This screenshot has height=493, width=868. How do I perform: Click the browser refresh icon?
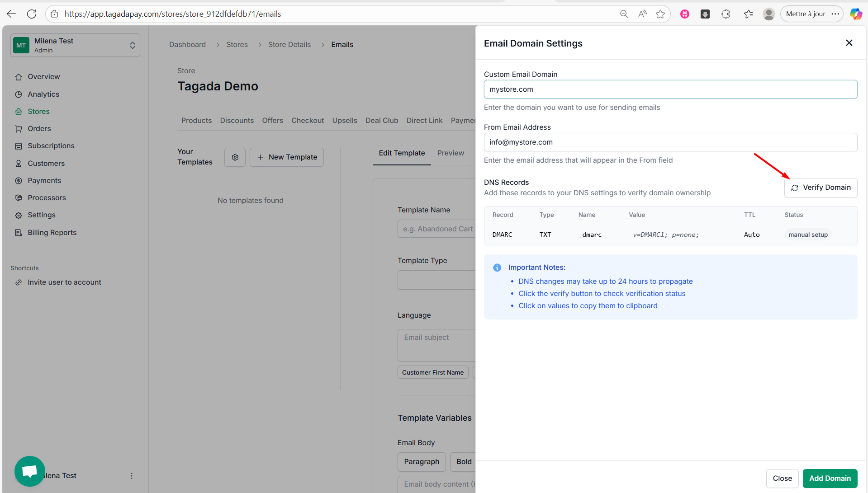(x=32, y=14)
